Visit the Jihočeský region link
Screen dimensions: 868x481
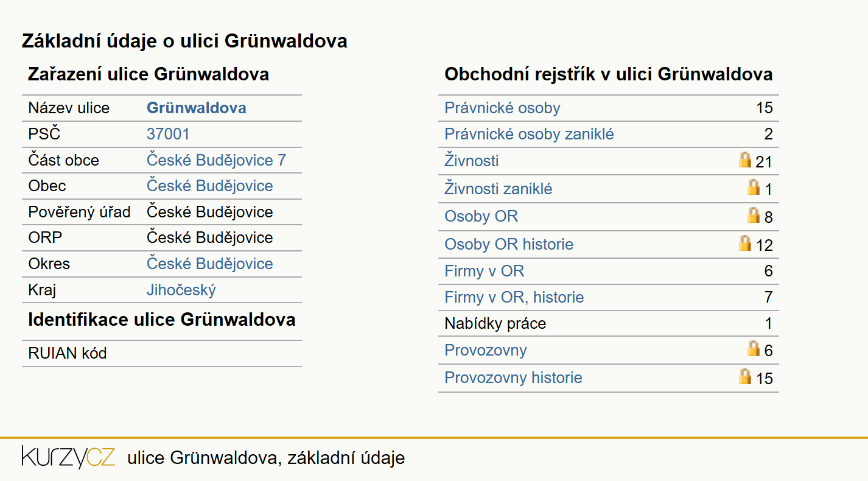coord(181,290)
